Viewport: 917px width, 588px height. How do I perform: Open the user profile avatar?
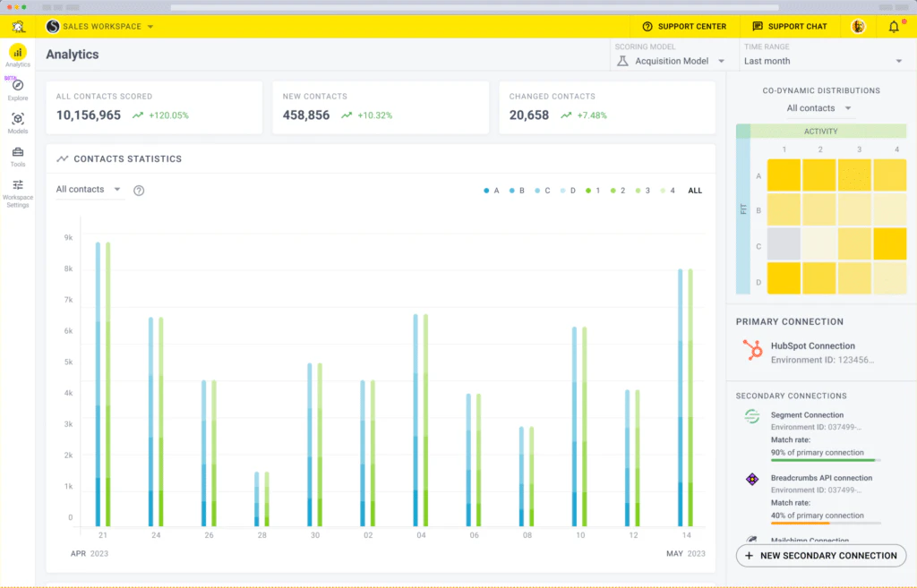click(858, 27)
